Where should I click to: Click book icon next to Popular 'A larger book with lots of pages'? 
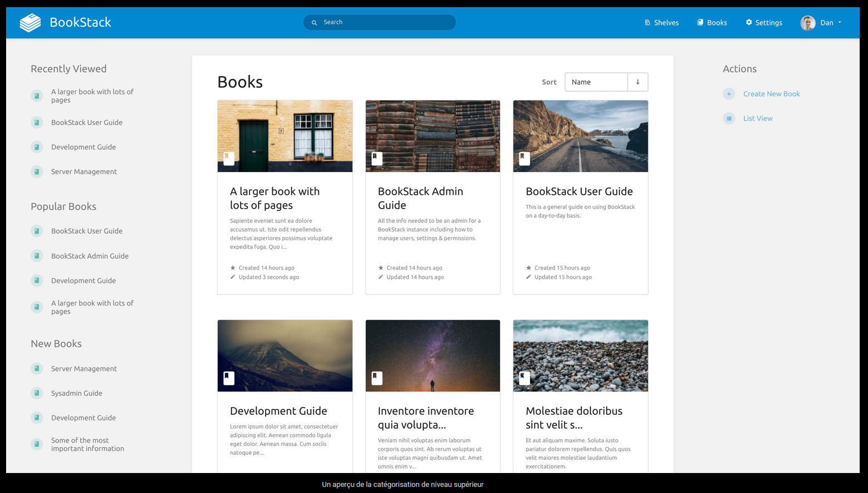(x=37, y=307)
